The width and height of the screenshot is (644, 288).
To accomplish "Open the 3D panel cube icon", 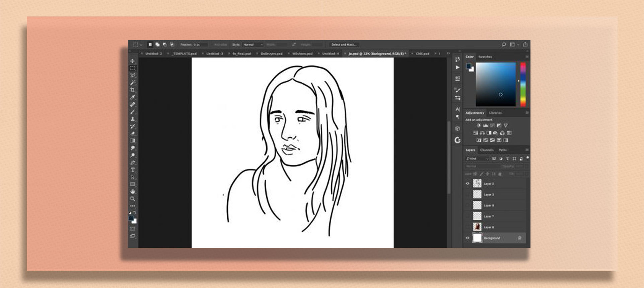I will click(x=457, y=128).
